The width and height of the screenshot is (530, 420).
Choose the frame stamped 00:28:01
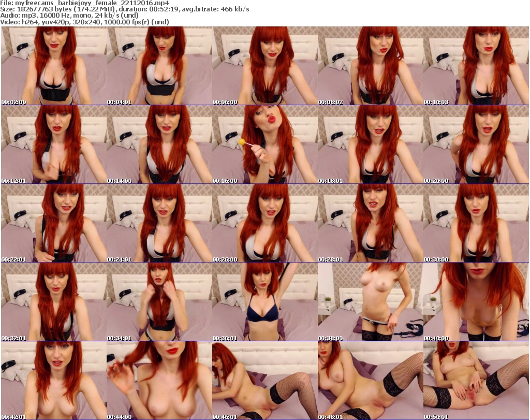point(371,223)
